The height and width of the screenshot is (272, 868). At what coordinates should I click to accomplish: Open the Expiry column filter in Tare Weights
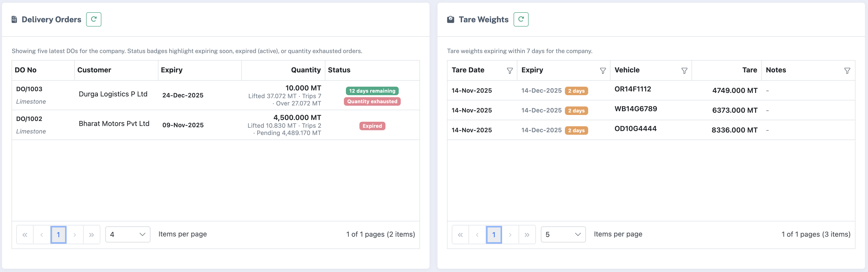pos(603,70)
